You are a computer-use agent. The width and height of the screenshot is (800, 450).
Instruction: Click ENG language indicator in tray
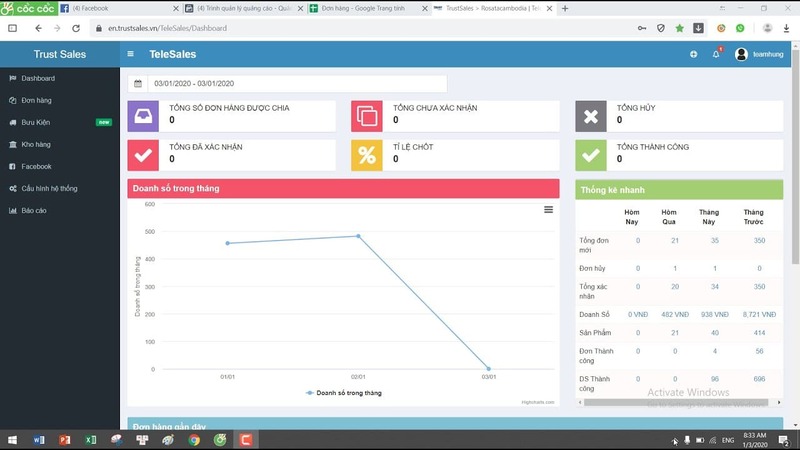(x=728, y=440)
